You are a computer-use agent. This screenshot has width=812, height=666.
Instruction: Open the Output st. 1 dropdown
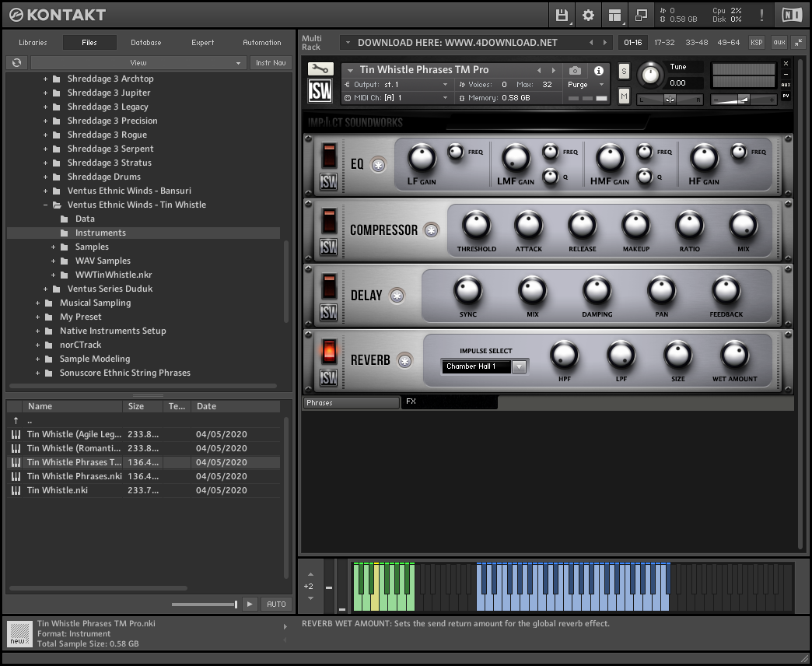coord(396,84)
